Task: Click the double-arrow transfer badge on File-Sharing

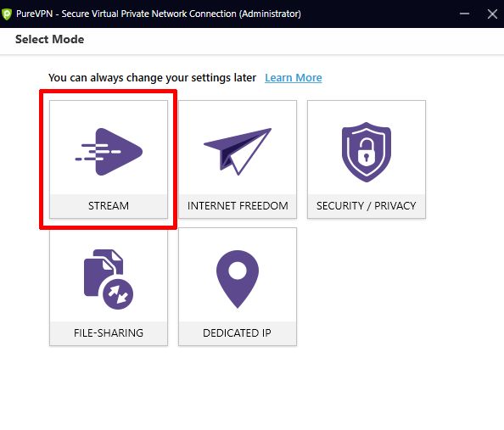Action: coord(118,294)
